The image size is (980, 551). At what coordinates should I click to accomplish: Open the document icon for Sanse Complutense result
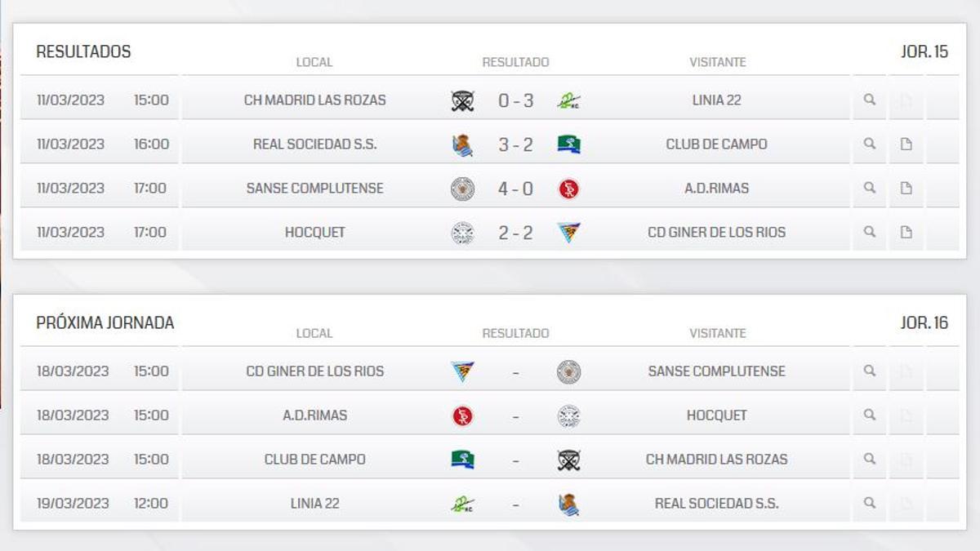coord(906,188)
